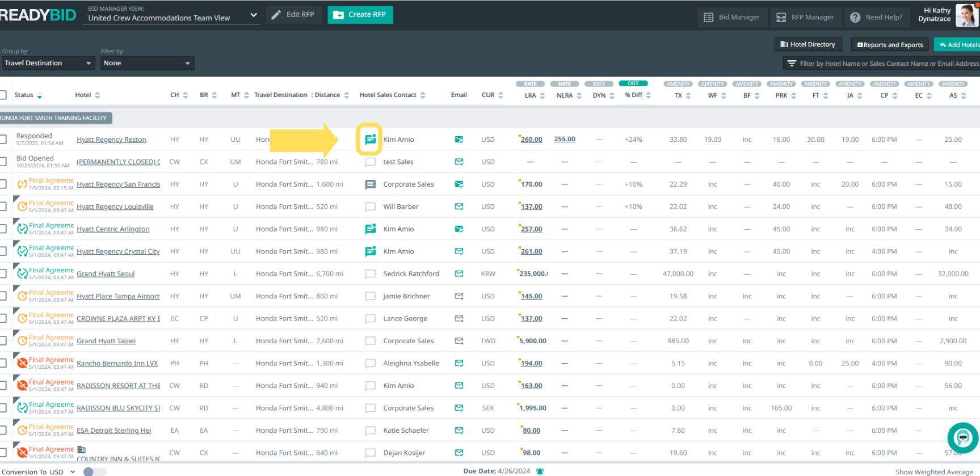
Task: Toggle the Conversion To USD switch
Action: 94,471
